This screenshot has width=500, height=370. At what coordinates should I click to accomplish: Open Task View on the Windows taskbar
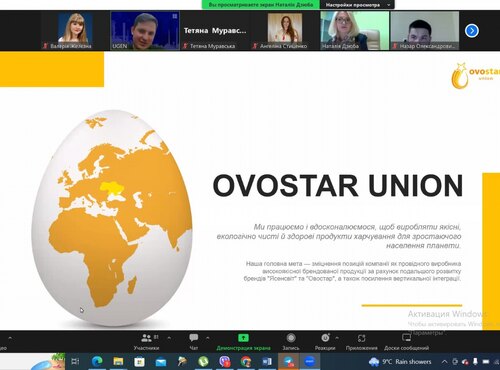tap(75, 362)
